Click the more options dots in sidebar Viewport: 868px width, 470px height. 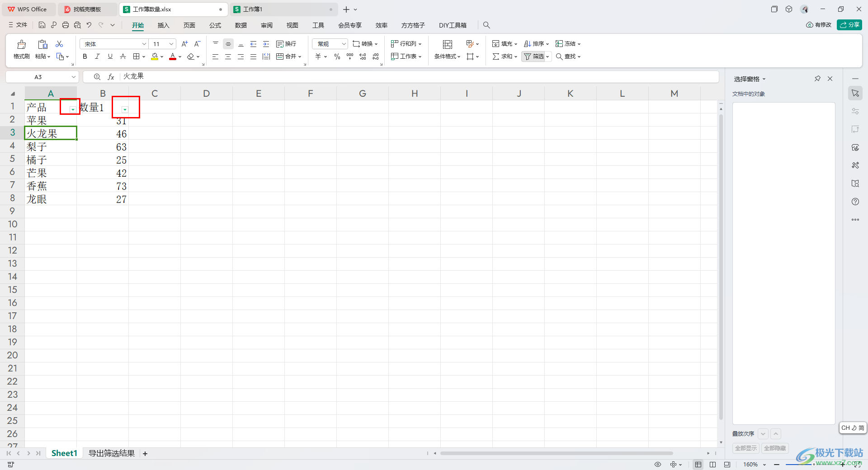855,220
